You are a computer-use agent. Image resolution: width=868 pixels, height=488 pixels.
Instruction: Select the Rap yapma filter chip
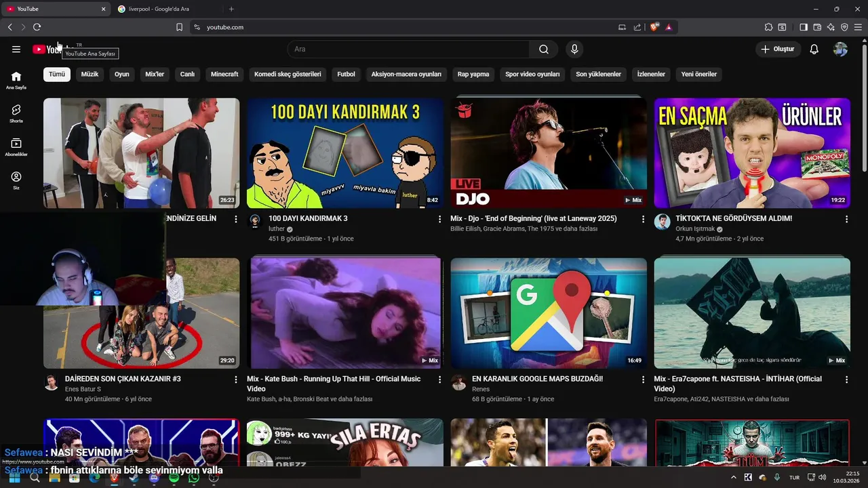(x=473, y=75)
